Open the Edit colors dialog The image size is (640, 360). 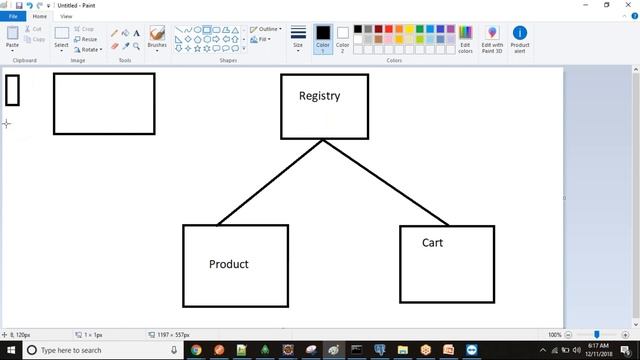(x=465, y=39)
